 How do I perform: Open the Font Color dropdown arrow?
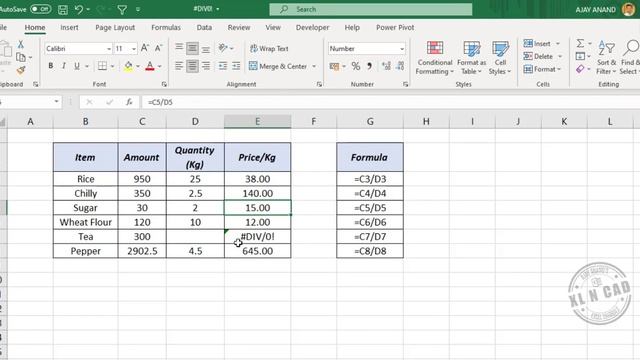click(160, 66)
